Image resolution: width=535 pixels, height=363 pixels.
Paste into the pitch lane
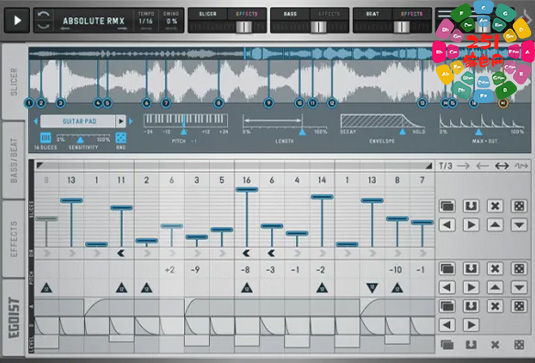coord(471,269)
